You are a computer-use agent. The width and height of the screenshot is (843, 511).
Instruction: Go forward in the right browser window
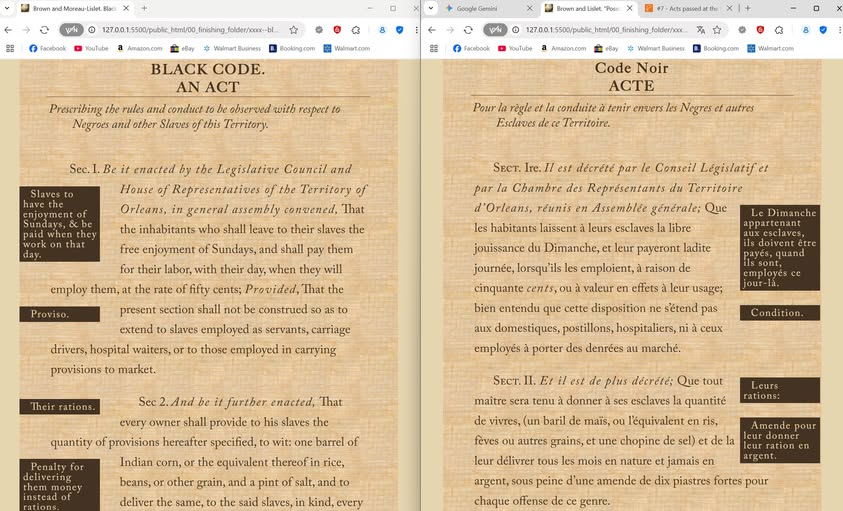pyautogui.click(x=450, y=30)
